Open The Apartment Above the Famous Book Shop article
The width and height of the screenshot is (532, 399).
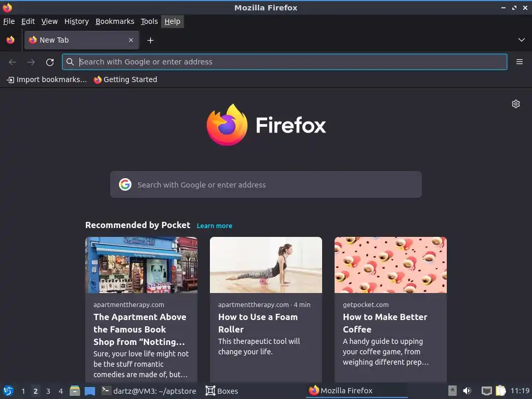(140, 329)
